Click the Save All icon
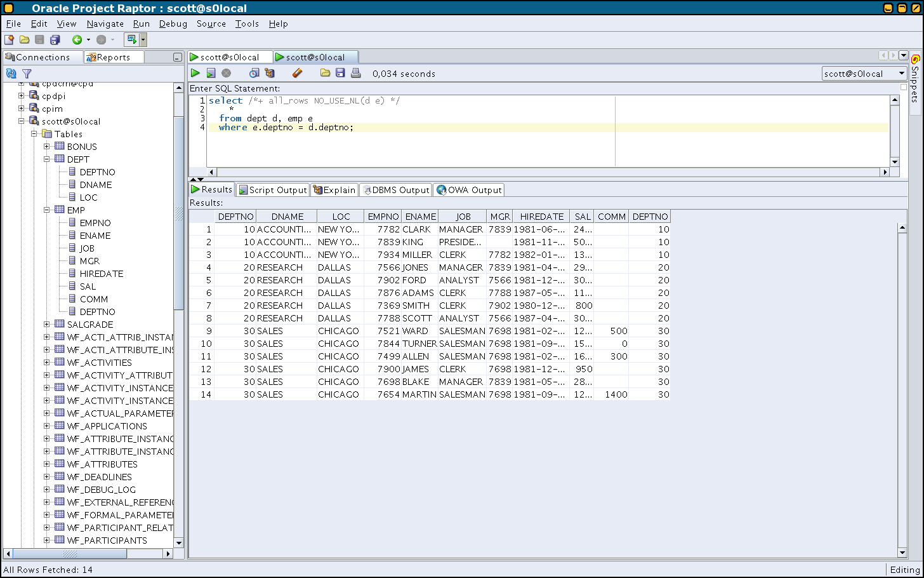924x578 pixels. (x=55, y=39)
